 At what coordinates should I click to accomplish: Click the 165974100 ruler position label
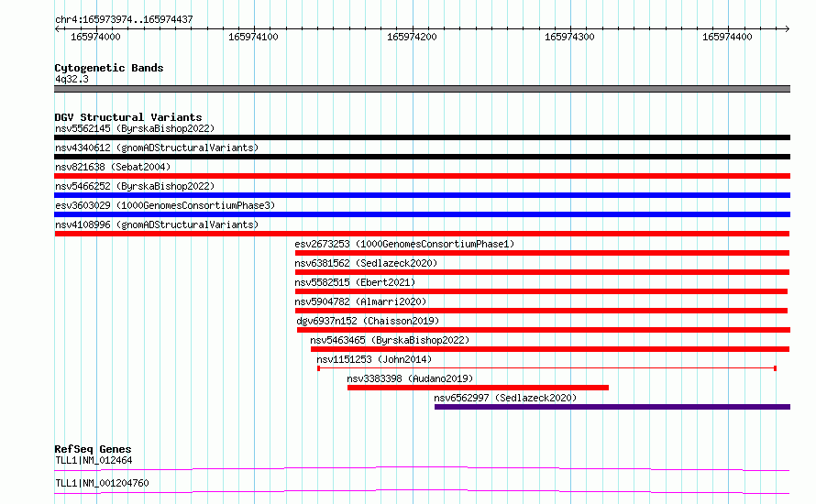coord(253,37)
